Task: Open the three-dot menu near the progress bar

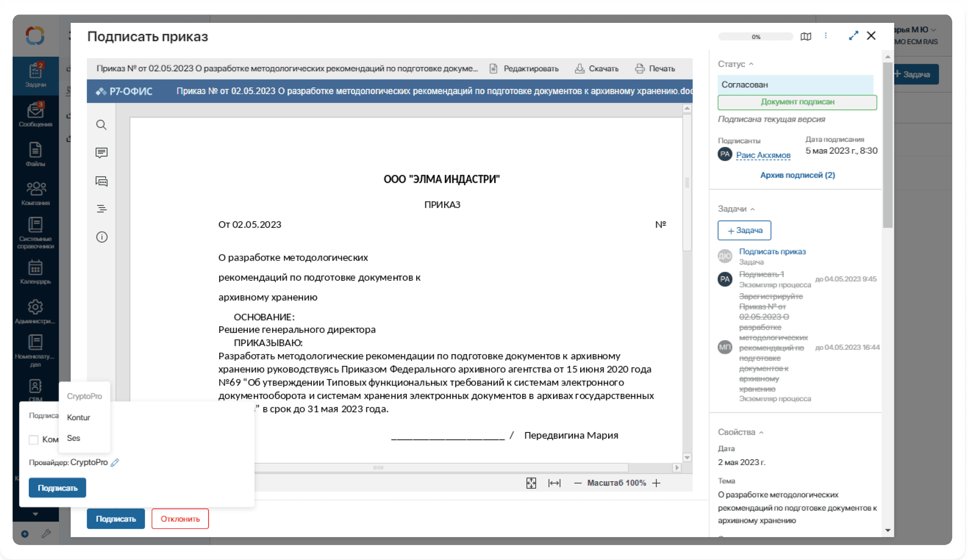Action: [x=826, y=36]
